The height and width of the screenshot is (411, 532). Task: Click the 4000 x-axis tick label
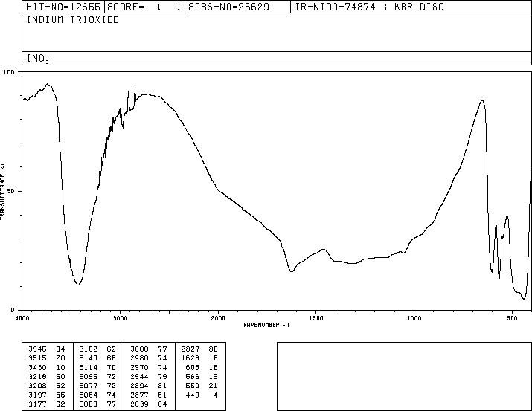point(22,318)
